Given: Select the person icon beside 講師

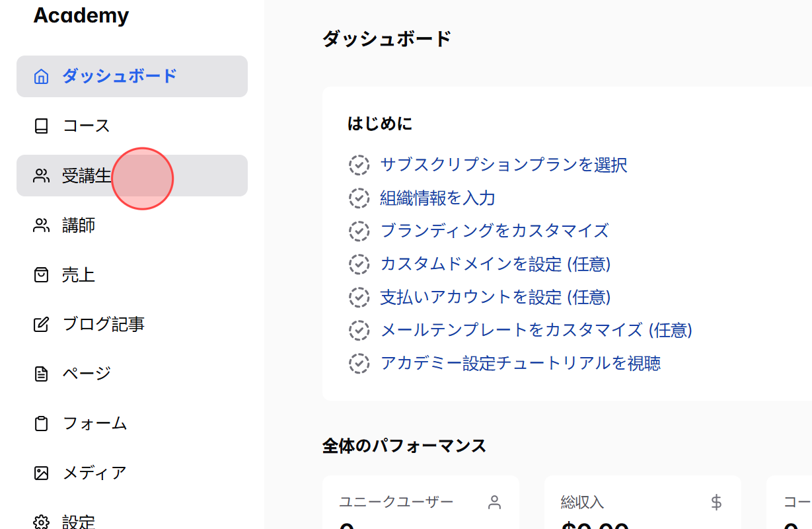Looking at the screenshot, I should (x=41, y=225).
